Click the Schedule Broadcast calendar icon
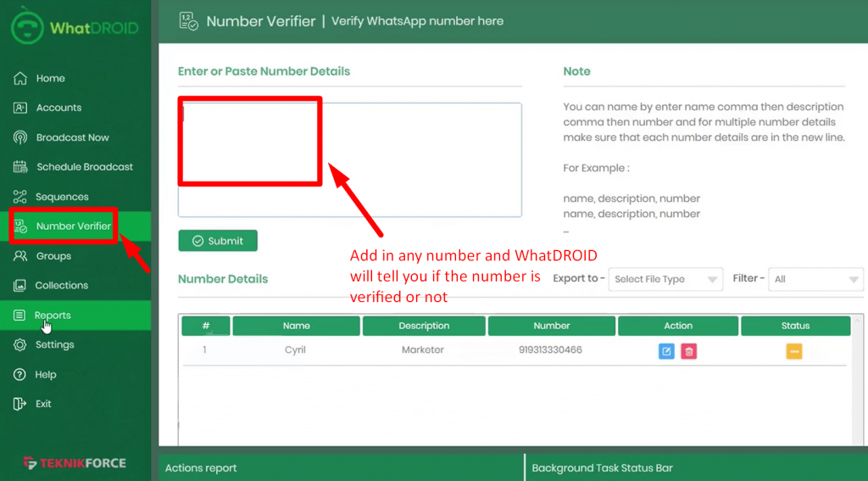This screenshot has height=481, width=868. click(20, 167)
